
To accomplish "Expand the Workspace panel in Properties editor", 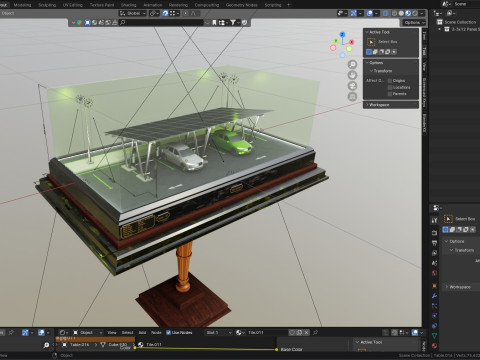I will pos(461,287).
